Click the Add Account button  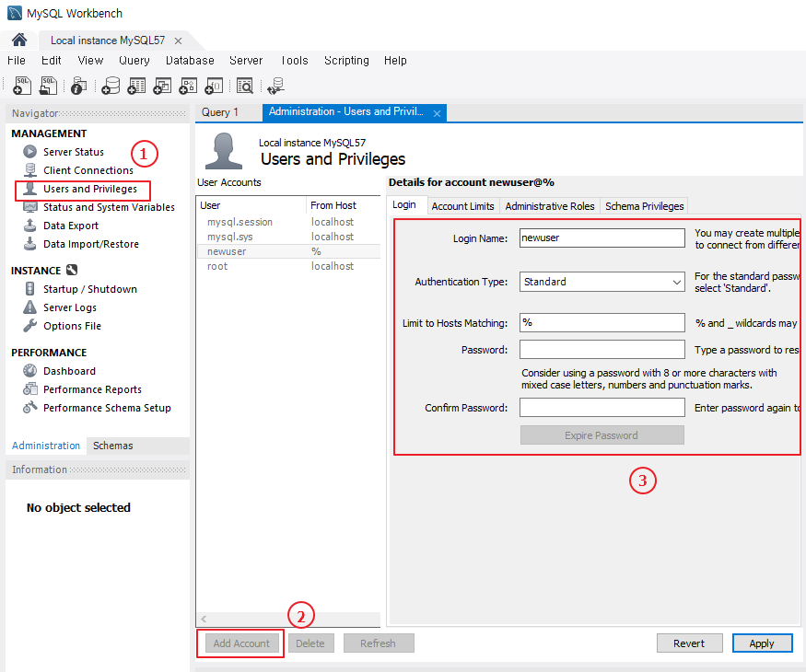[x=241, y=643]
